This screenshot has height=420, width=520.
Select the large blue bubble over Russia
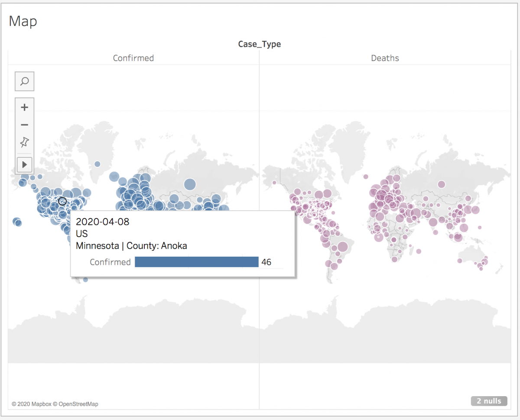[190, 184]
